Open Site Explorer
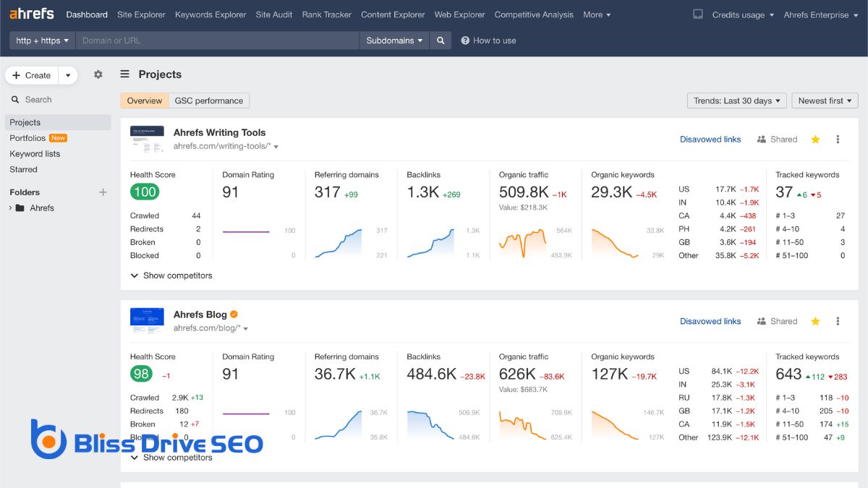868x488 pixels. click(141, 14)
